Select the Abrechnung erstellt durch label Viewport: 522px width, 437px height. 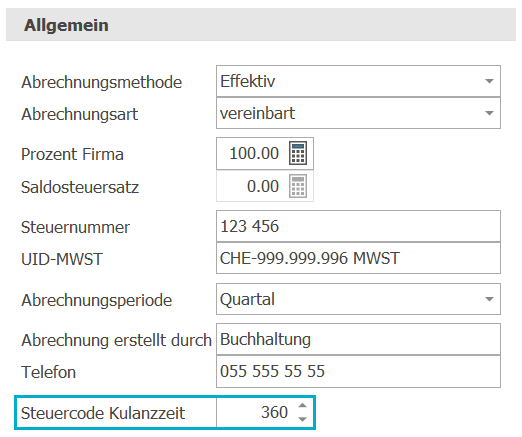pos(116,340)
